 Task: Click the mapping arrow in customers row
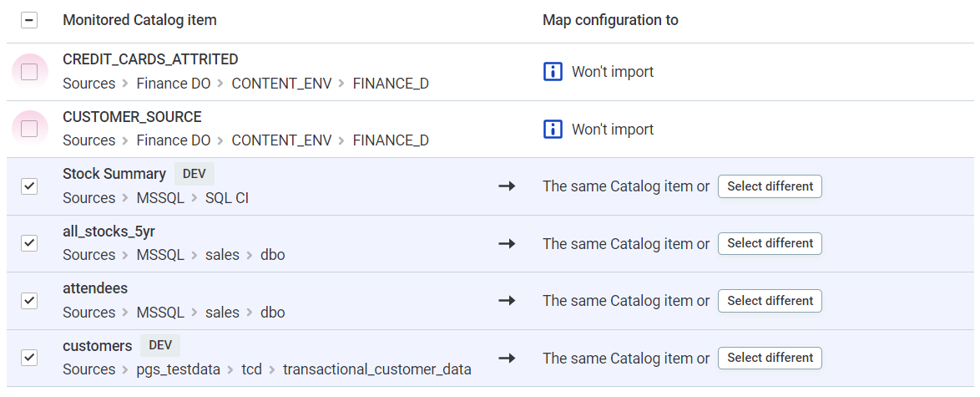pyautogui.click(x=507, y=358)
